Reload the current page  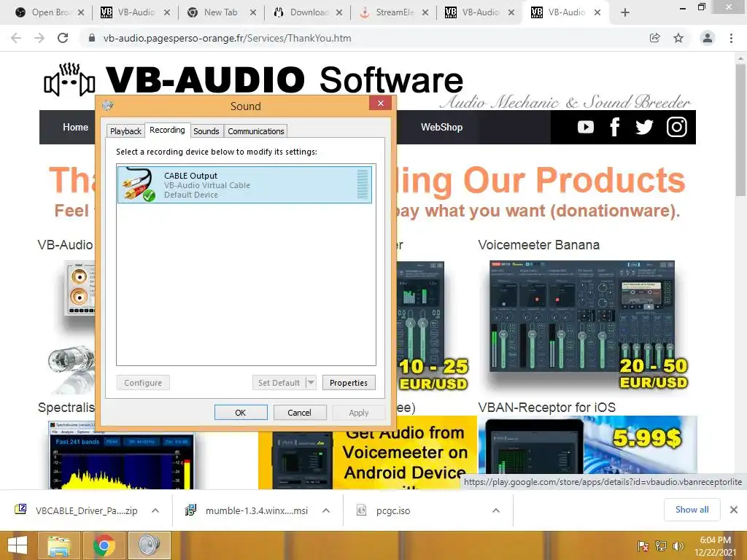[63, 38]
